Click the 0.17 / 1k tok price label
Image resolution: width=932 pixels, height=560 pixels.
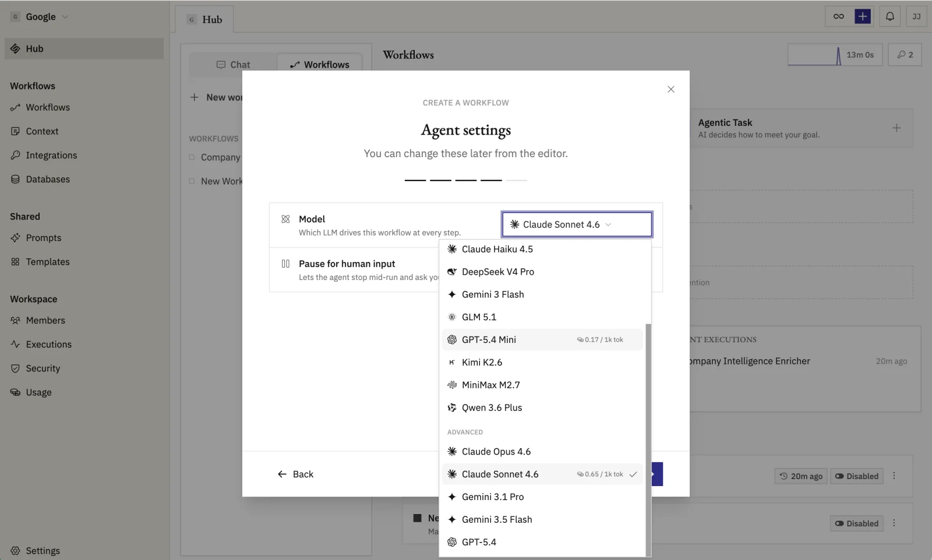point(600,340)
